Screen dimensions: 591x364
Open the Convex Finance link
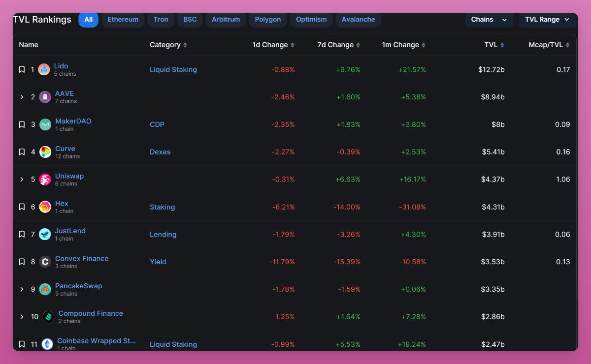(x=82, y=258)
